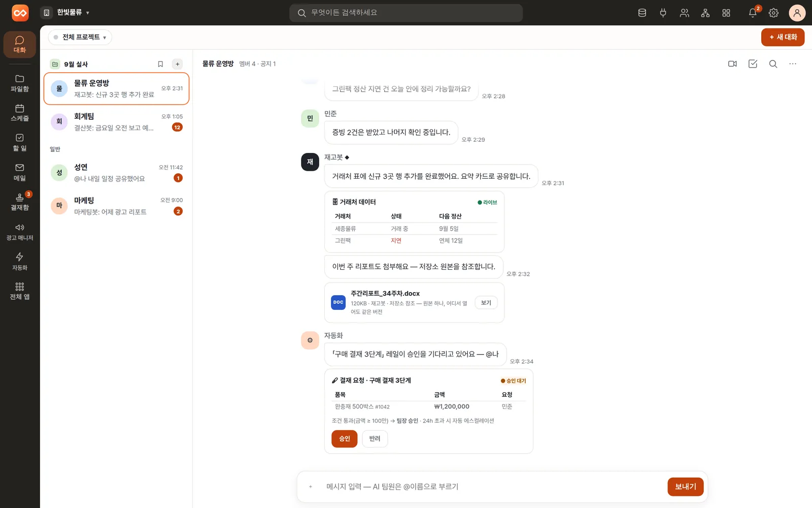Open 스케줄 calendar in sidebar
This screenshot has height=508, width=812.
(x=20, y=113)
